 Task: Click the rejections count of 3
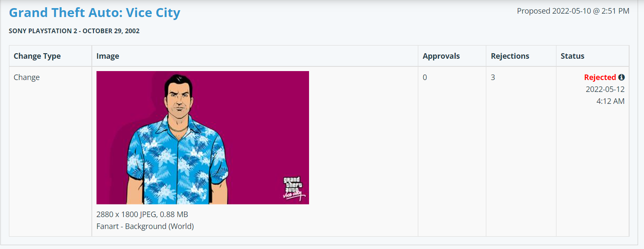493,77
